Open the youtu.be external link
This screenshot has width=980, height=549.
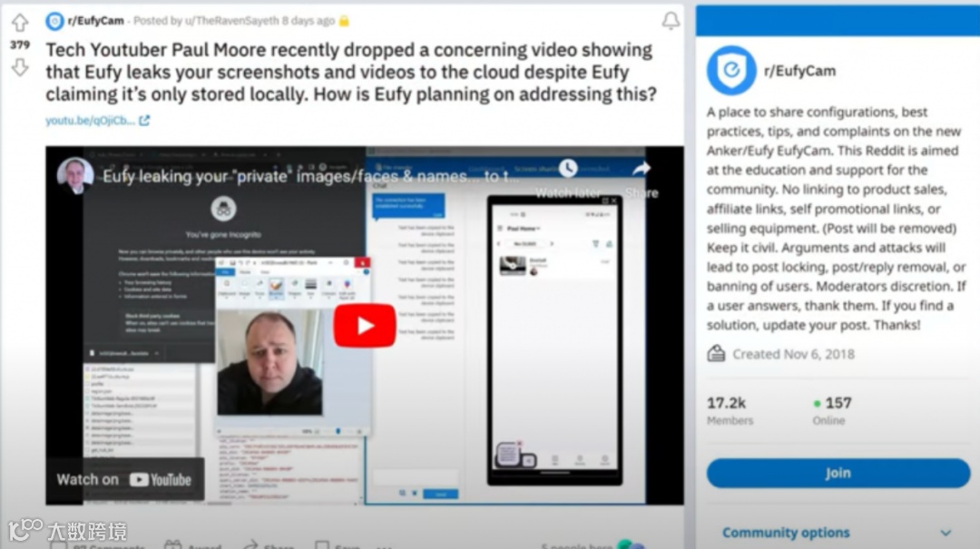pos(97,120)
